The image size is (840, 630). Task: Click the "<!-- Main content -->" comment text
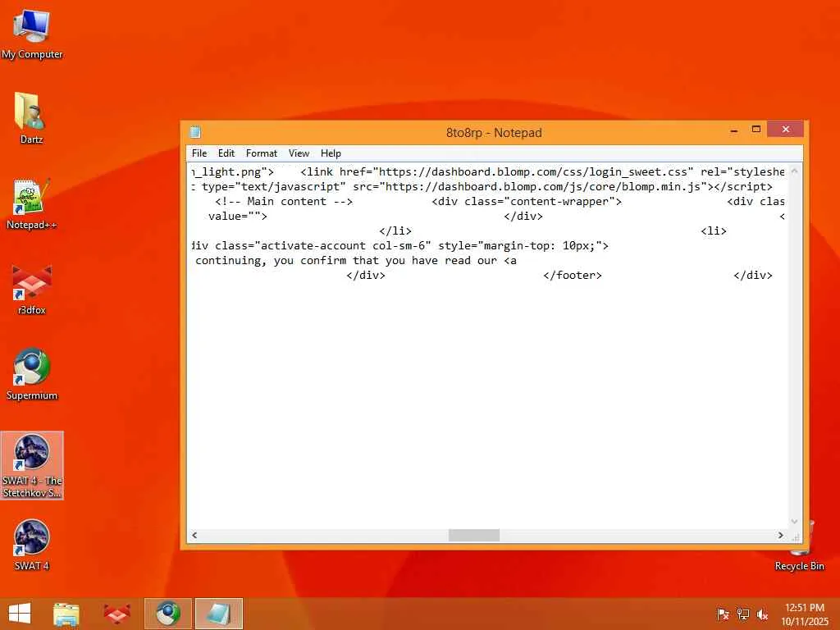tap(284, 202)
